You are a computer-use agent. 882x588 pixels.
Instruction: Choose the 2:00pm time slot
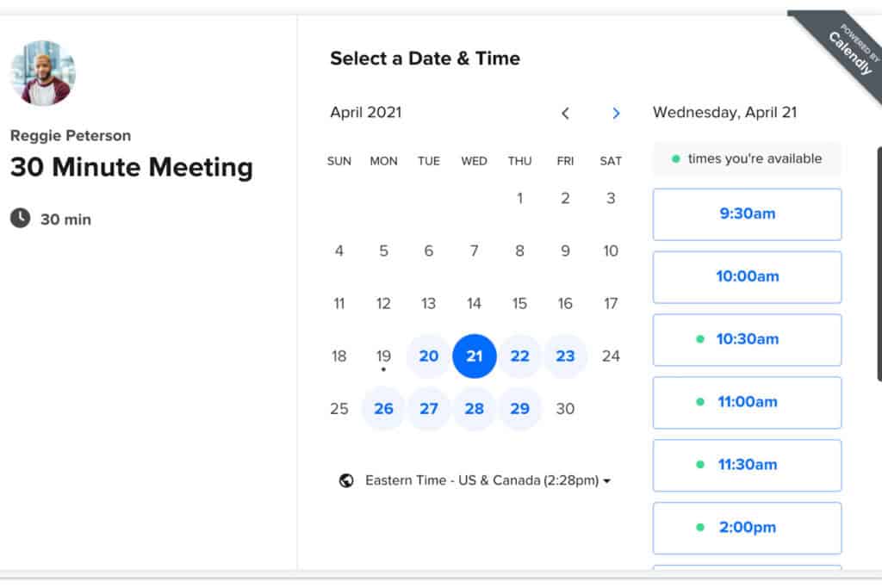pyautogui.click(x=747, y=528)
